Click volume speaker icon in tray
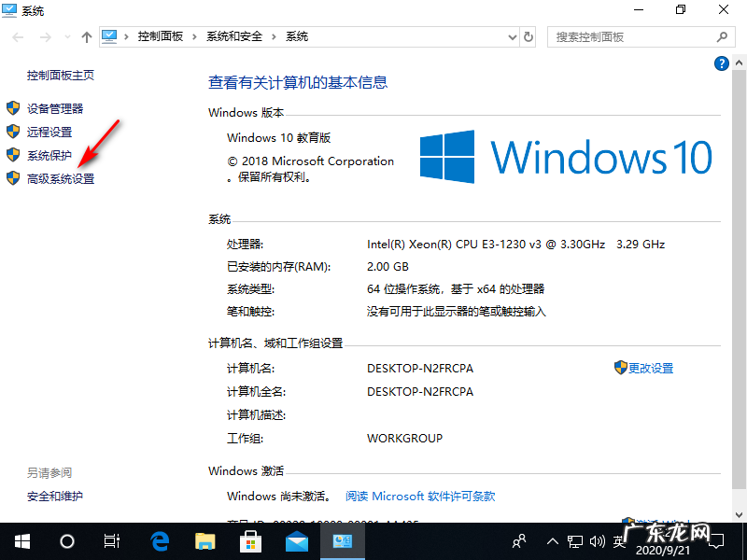This screenshot has width=747, height=560. 598,541
